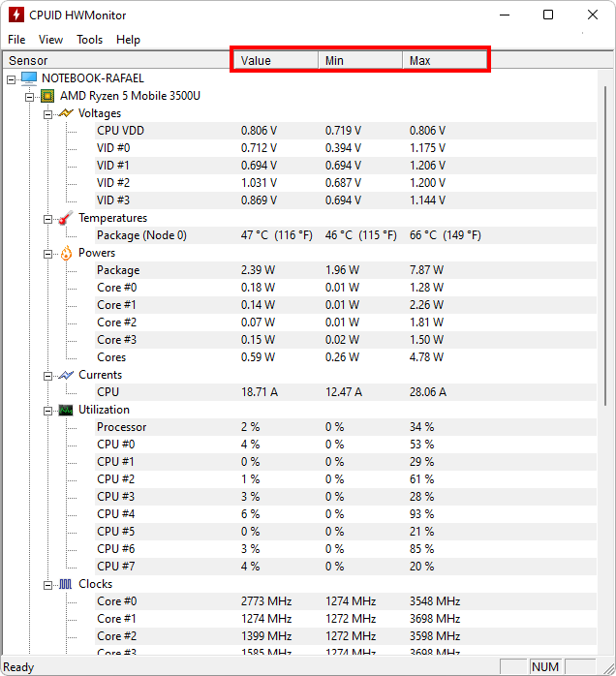This screenshot has height=676, width=616.
Task: Select AMD Ryzen 5 Mobile 3500U label
Action: (130, 96)
